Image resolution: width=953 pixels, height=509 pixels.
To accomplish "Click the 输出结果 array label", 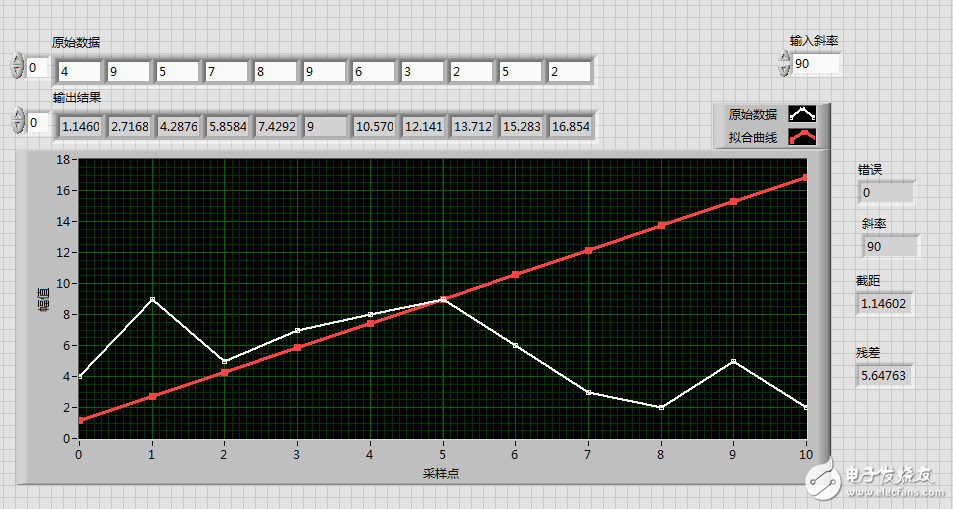I will point(77,97).
